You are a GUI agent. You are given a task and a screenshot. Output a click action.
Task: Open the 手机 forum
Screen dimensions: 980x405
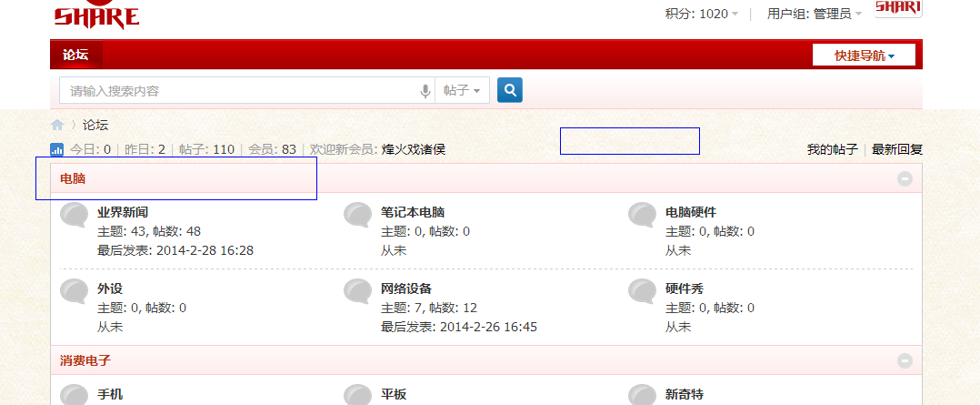[110, 394]
